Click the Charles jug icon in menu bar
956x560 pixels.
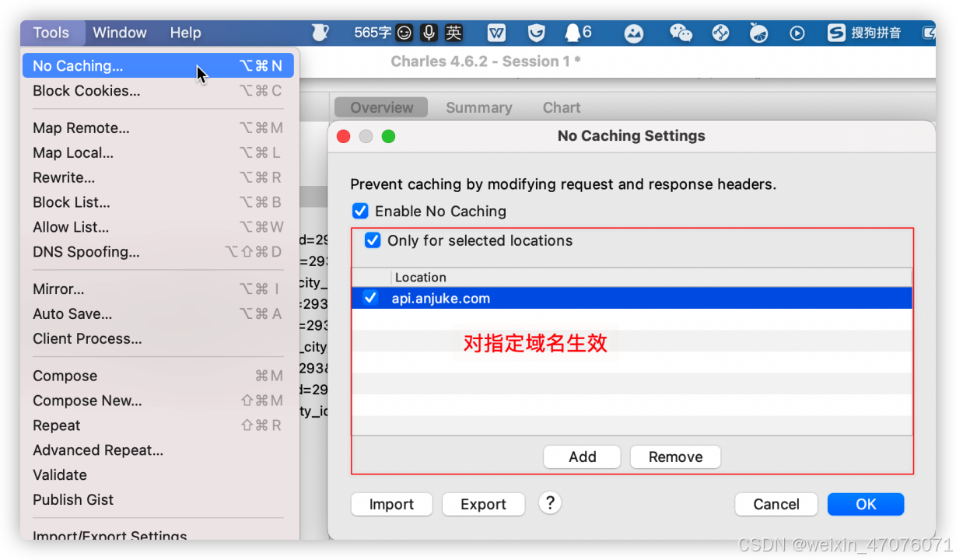click(x=320, y=33)
